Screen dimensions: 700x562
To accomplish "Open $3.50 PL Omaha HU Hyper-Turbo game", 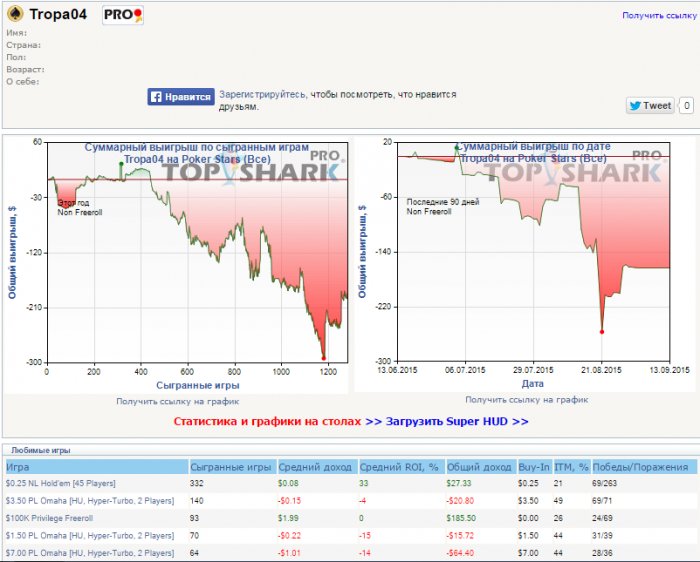I will (x=90, y=501).
